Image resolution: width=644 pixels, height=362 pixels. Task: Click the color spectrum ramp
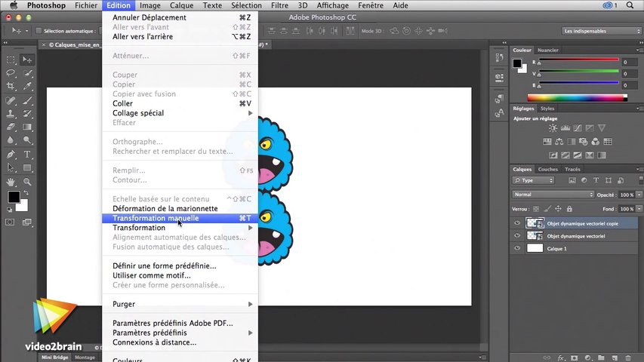pos(577,98)
